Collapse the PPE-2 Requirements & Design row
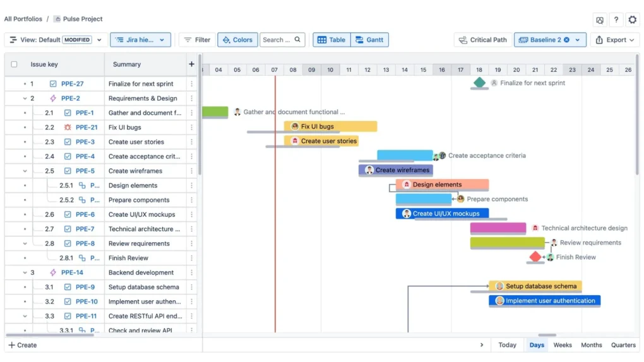644x362 pixels. coord(25,98)
